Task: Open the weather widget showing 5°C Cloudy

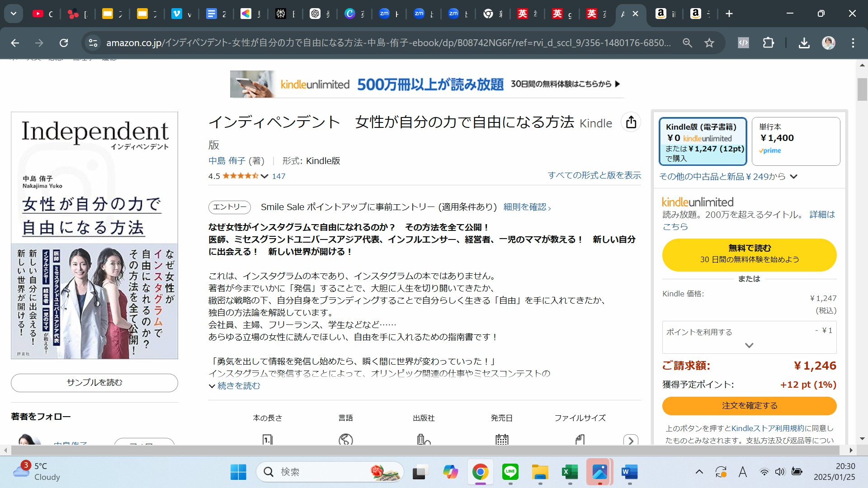Action: pos(37,472)
